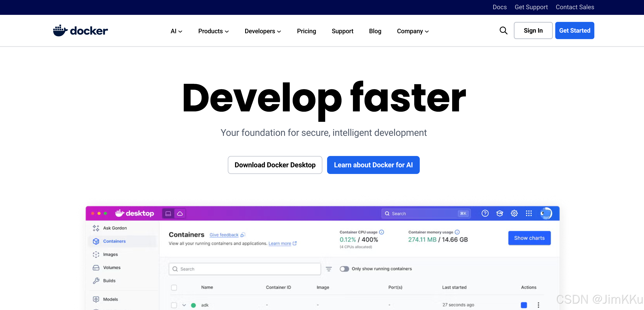Toggle Only show running containers switch
The height and width of the screenshot is (310, 644).
tap(344, 269)
